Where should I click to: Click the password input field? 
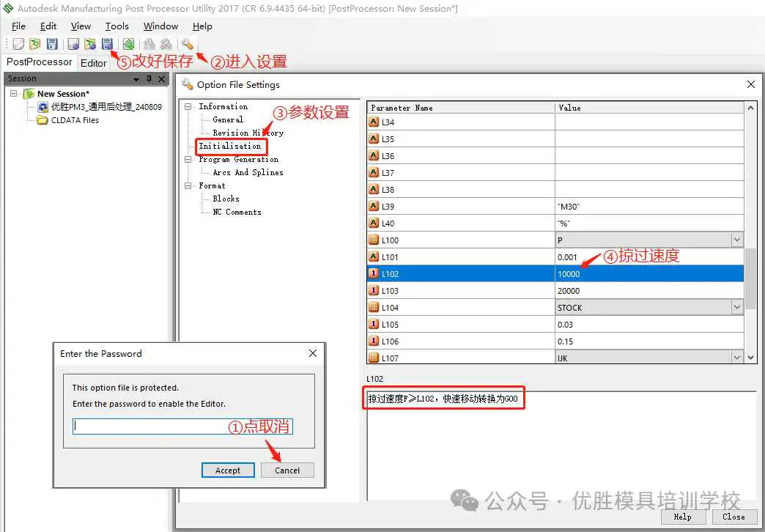coord(182,426)
